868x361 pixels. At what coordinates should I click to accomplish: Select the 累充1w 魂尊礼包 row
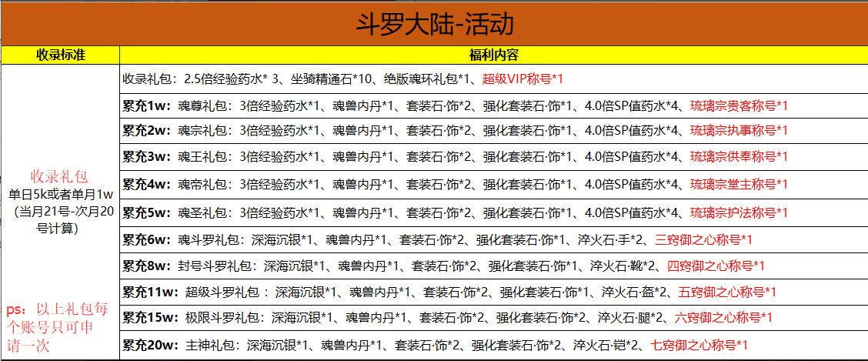coord(493,105)
